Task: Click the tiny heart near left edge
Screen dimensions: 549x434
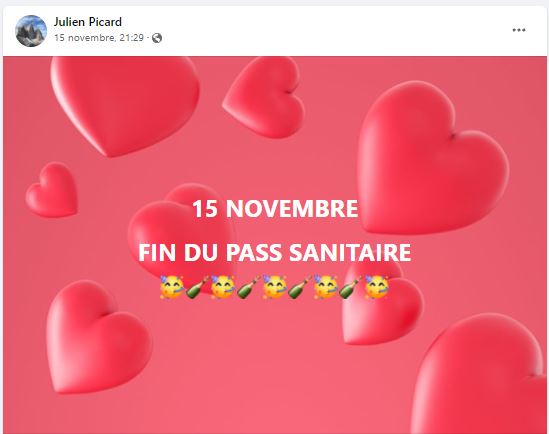Action: 52,190
